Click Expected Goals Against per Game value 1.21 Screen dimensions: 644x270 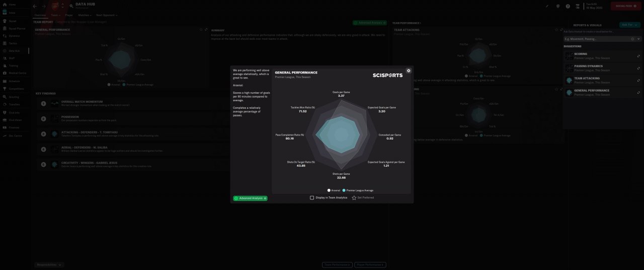coord(386,166)
